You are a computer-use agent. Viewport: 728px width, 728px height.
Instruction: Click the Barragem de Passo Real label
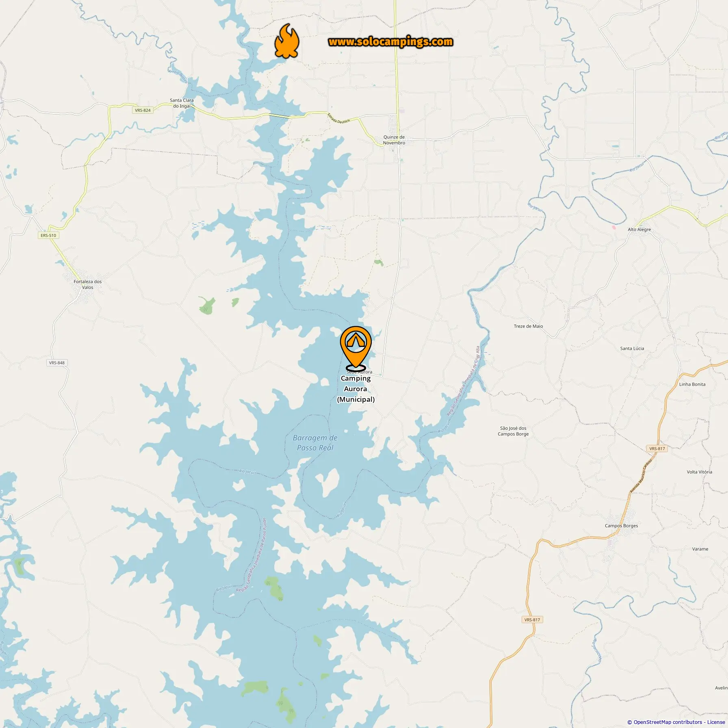click(315, 443)
